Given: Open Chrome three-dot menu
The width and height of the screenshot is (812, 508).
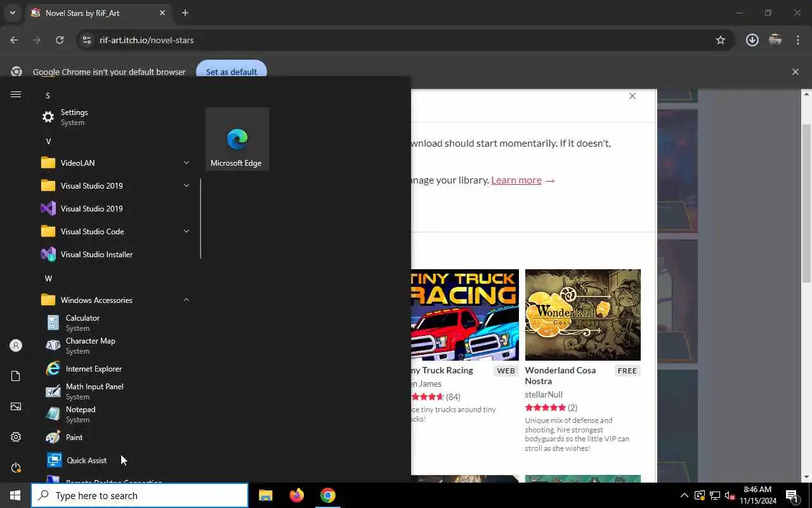Looking at the screenshot, I should pos(798,40).
